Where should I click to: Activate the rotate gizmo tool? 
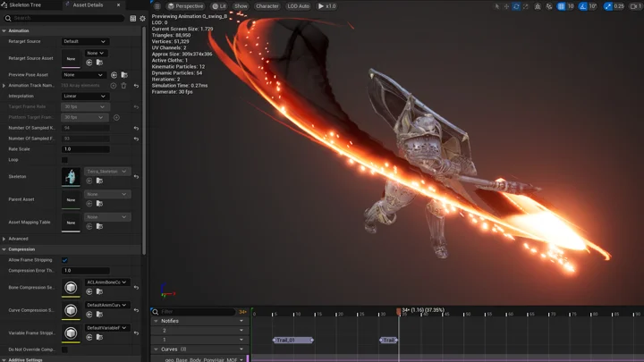pos(516,6)
